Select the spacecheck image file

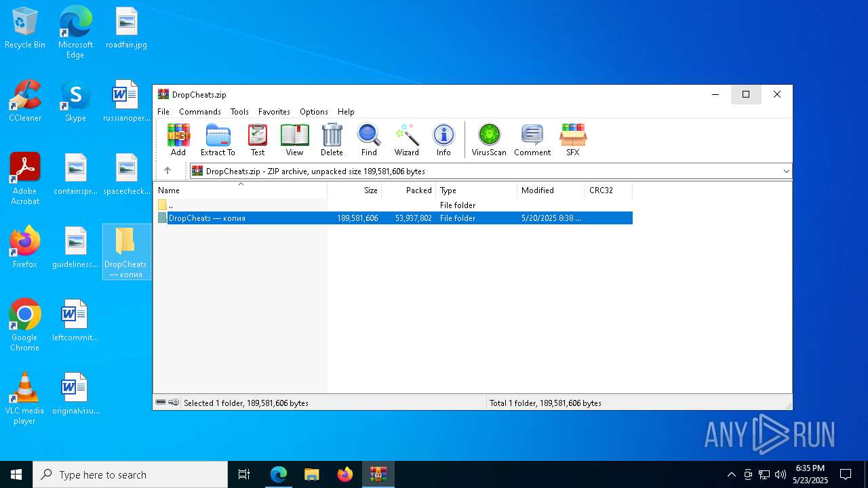click(126, 174)
